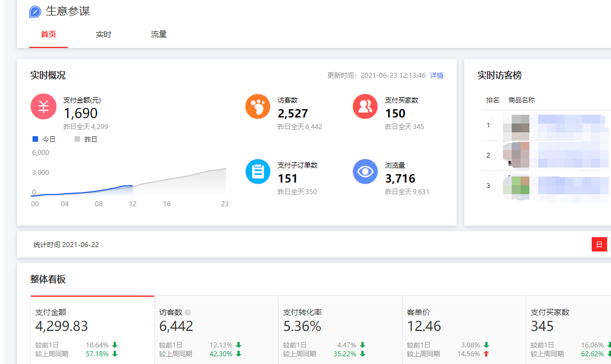Click the blue clipboard 支付子订单数 icon
This screenshot has height=364, width=611.
pos(258,172)
